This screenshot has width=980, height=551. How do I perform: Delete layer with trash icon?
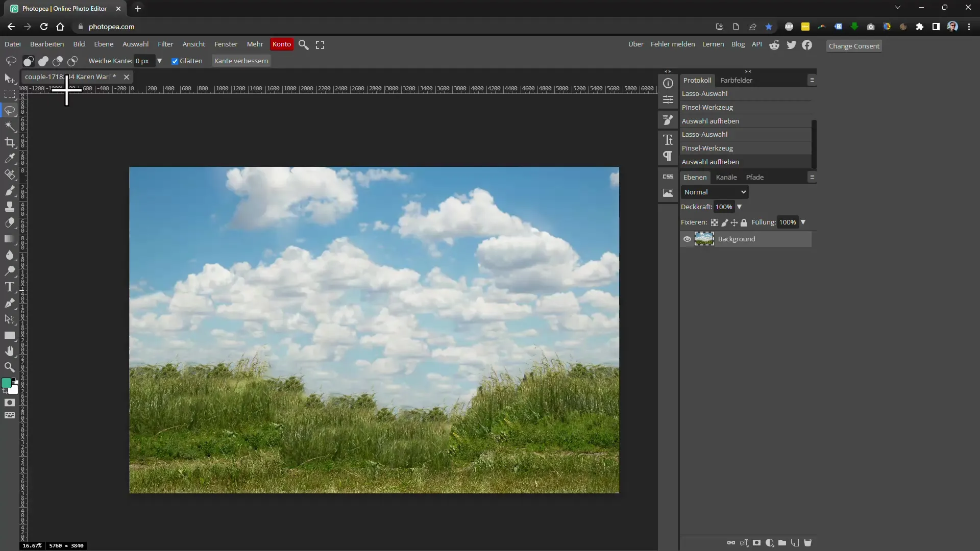click(x=807, y=543)
